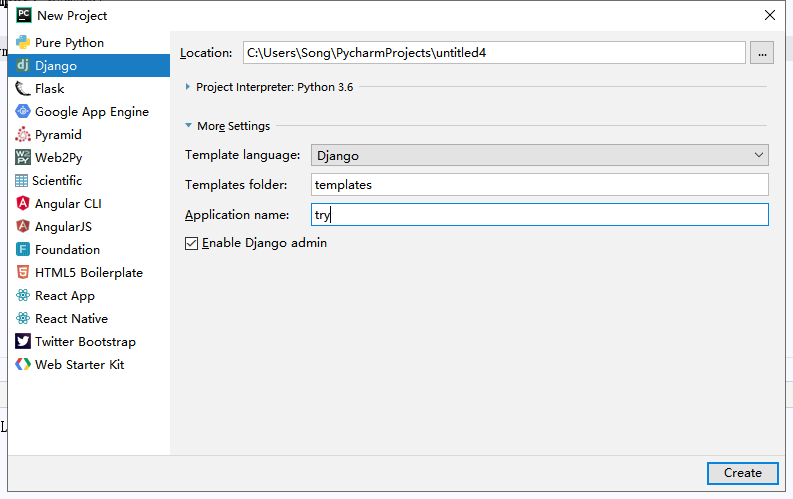This screenshot has height=499, width=793.
Task: Select the Scientific label
Action: 57,180
